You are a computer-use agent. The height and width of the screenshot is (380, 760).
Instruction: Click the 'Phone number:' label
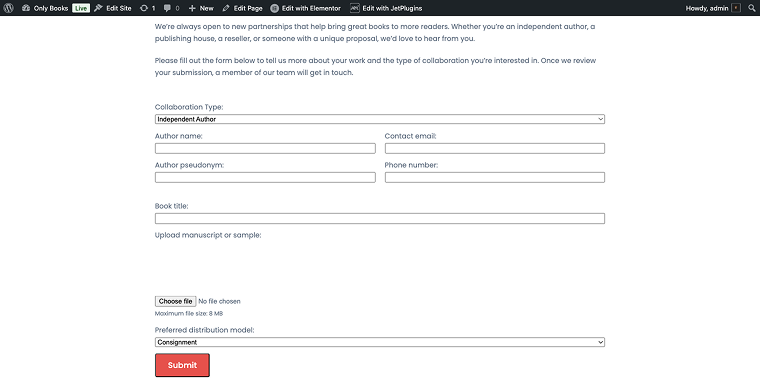411,165
